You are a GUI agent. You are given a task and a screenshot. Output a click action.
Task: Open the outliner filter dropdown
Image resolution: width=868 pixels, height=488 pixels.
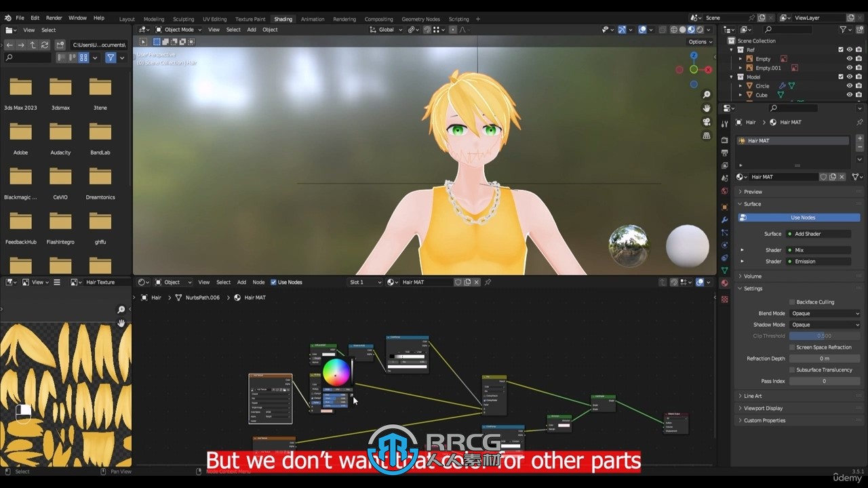coord(846,30)
